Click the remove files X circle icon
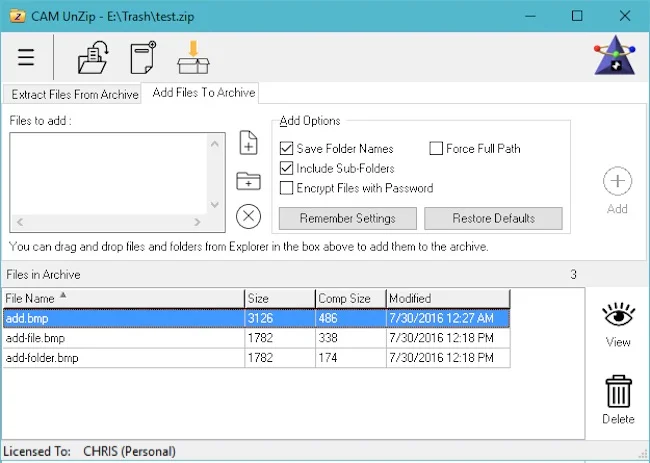The image size is (650, 463). pyautogui.click(x=248, y=216)
